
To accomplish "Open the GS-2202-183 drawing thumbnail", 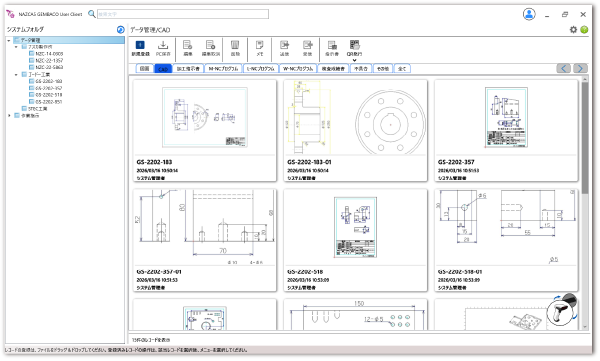I will tap(205, 118).
